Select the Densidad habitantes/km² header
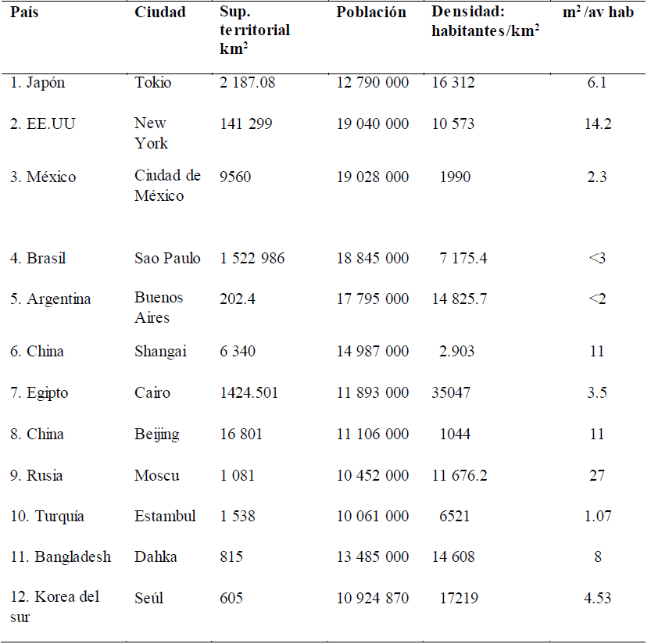This screenshot has width=651, height=644. pyautogui.click(x=485, y=21)
